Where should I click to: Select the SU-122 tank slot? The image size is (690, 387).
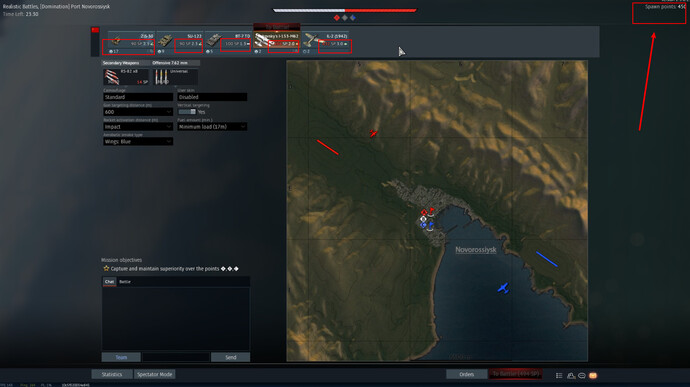click(x=180, y=43)
